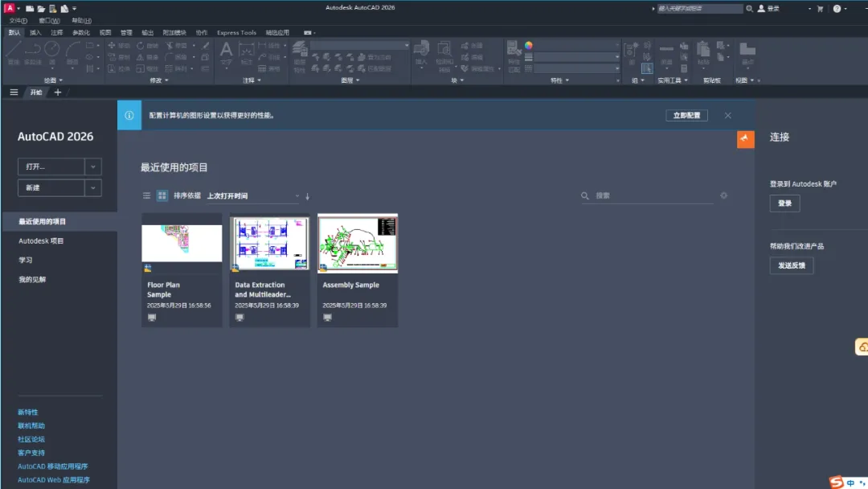Click the recent items search settings gear
The image size is (868, 489).
pyautogui.click(x=723, y=195)
